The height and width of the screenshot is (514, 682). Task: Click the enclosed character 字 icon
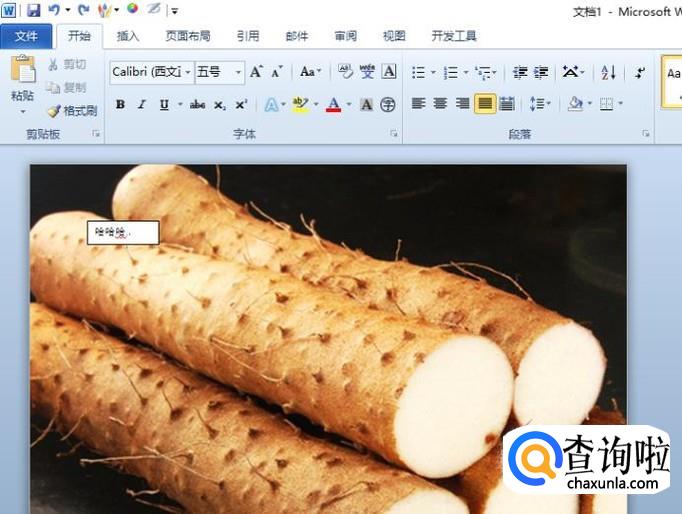388,105
